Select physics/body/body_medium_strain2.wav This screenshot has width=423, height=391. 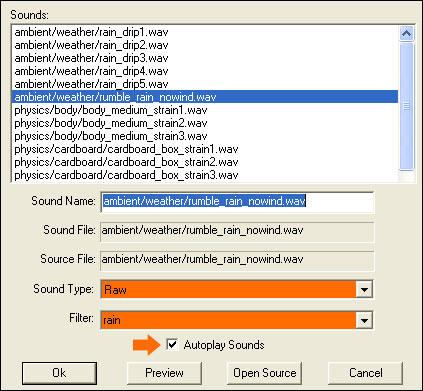[205, 123]
